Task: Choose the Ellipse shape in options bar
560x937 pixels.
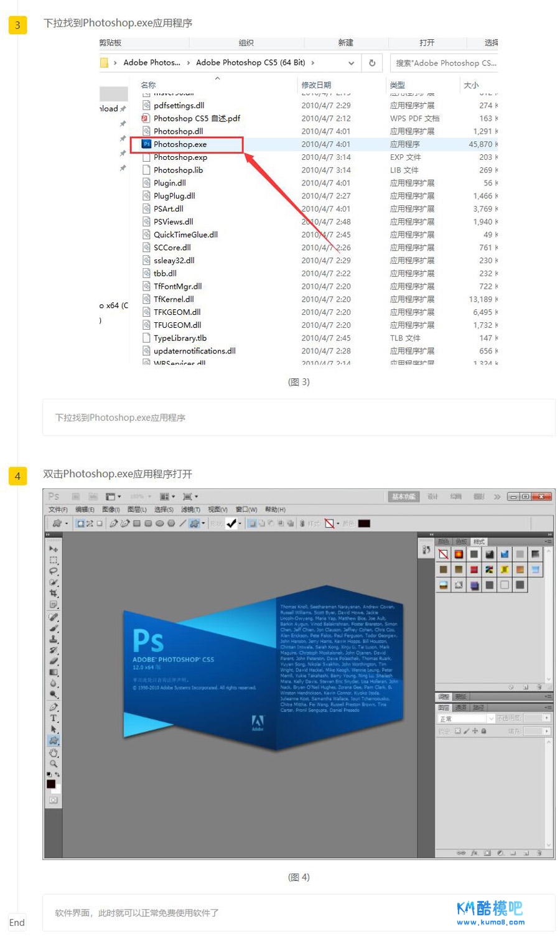Action: [x=160, y=523]
